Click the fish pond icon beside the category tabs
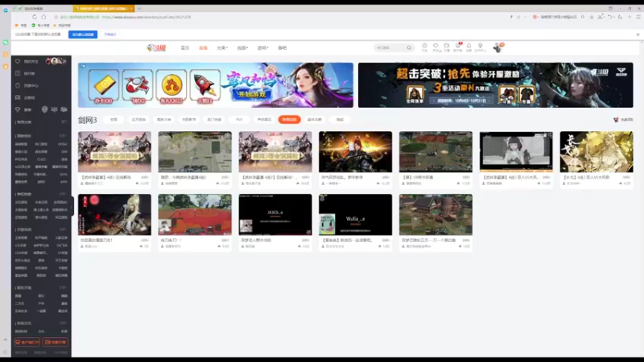The height and width of the screenshot is (362, 644). coord(616,120)
